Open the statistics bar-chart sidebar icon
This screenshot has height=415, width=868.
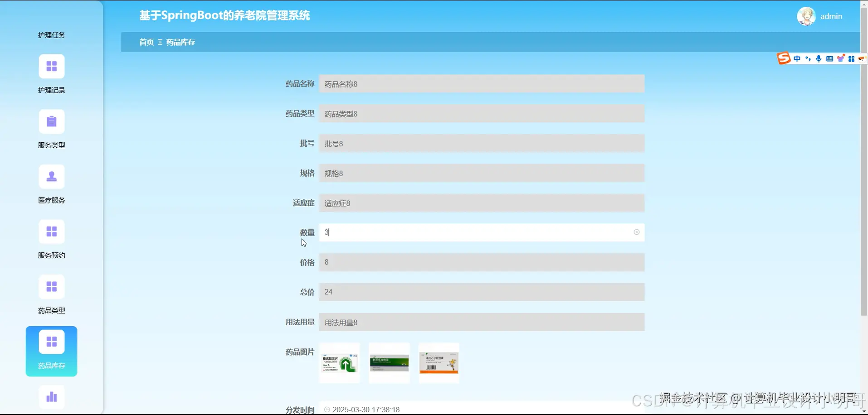click(x=51, y=397)
